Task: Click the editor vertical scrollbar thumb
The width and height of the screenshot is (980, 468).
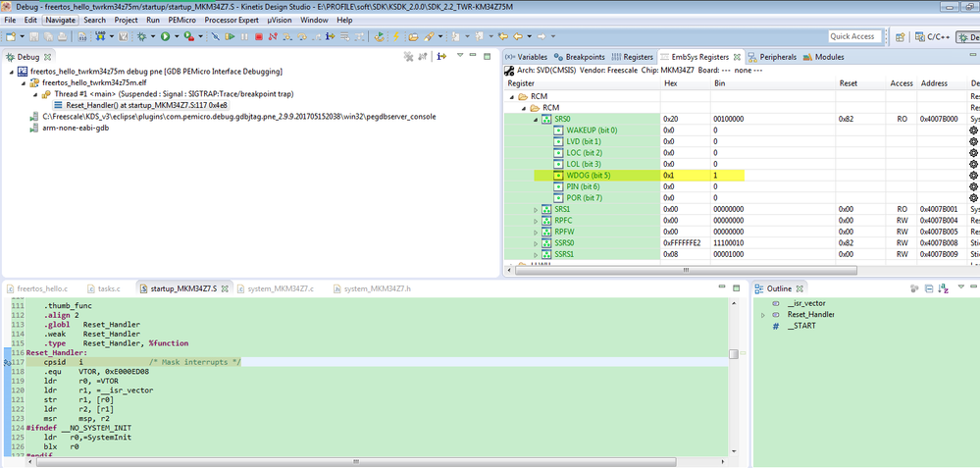Action: tap(733, 354)
